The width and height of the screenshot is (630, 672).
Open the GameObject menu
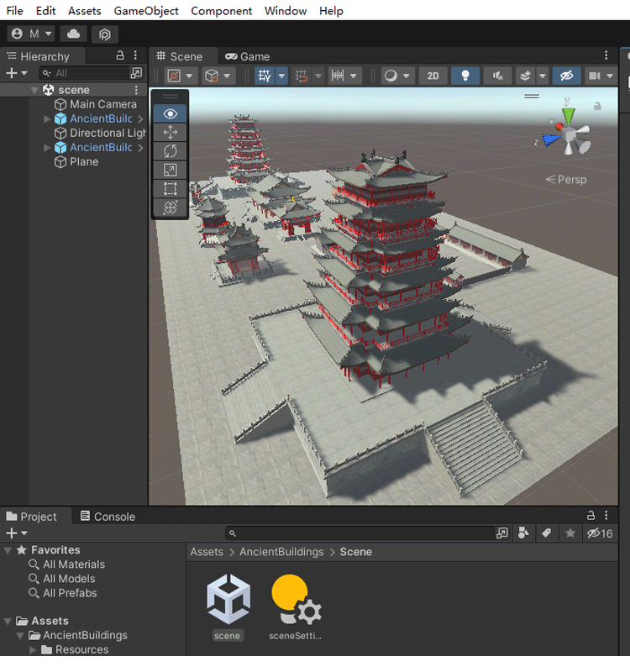pyautogui.click(x=146, y=11)
